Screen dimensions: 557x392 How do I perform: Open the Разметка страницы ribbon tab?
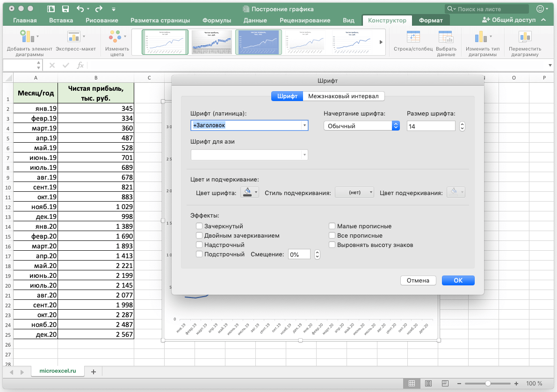click(160, 20)
